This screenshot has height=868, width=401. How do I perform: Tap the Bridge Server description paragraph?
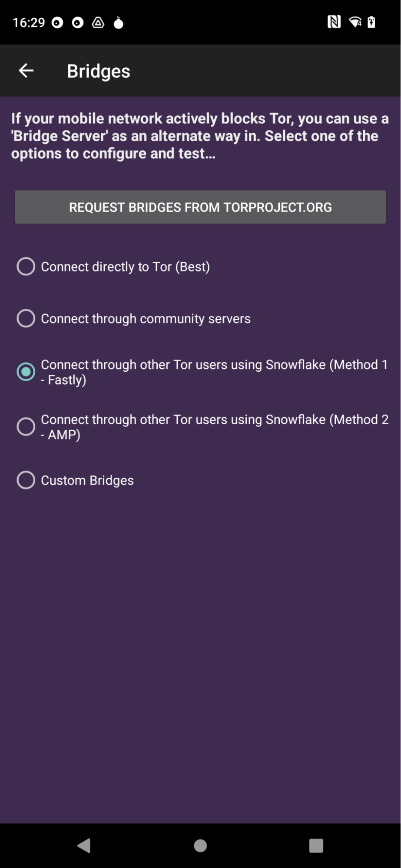[x=200, y=136]
